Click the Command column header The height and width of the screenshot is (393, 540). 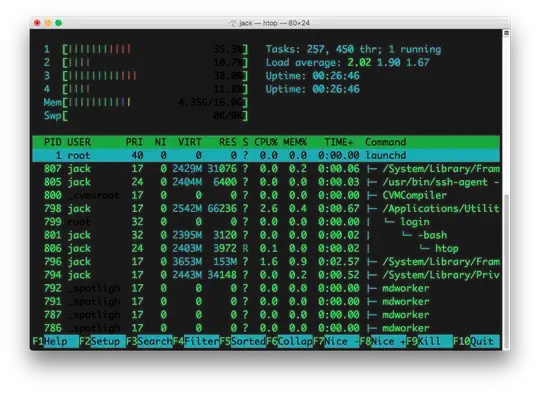385,142
